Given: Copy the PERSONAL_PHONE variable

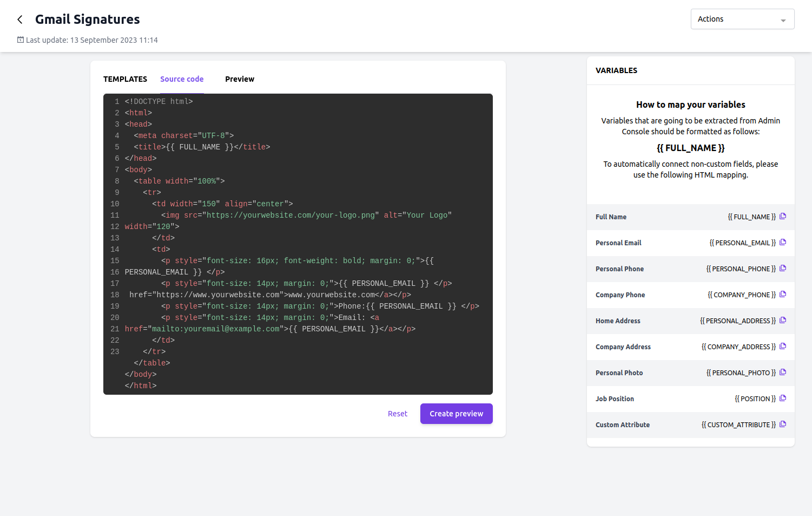Looking at the screenshot, I should pyautogui.click(x=783, y=269).
